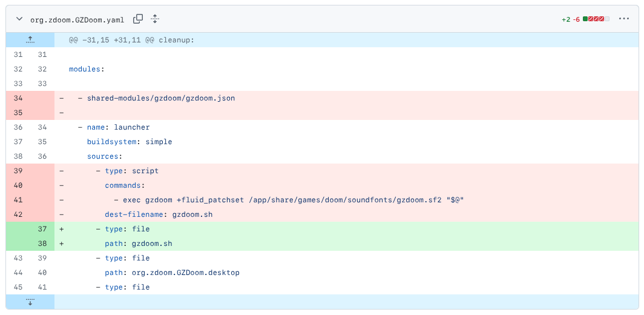Collapse the org.zdoom.GZDoom.yaml file diff

click(x=19, y=19)
